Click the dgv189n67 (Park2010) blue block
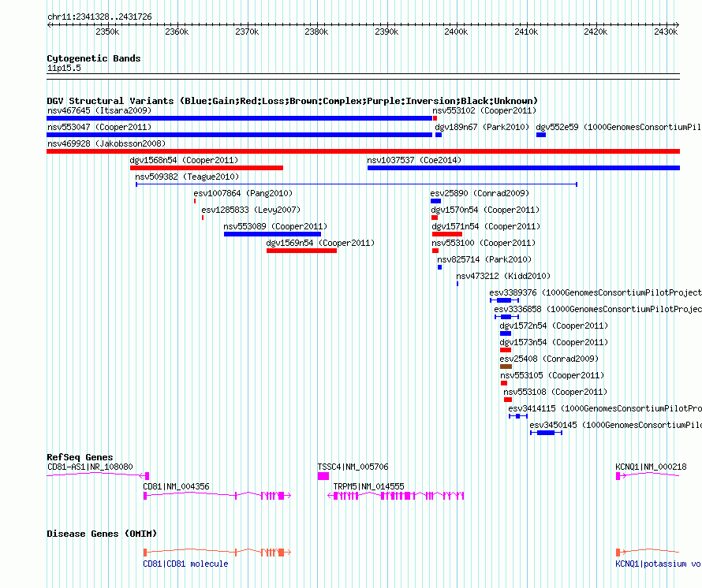 coord(439,135)
